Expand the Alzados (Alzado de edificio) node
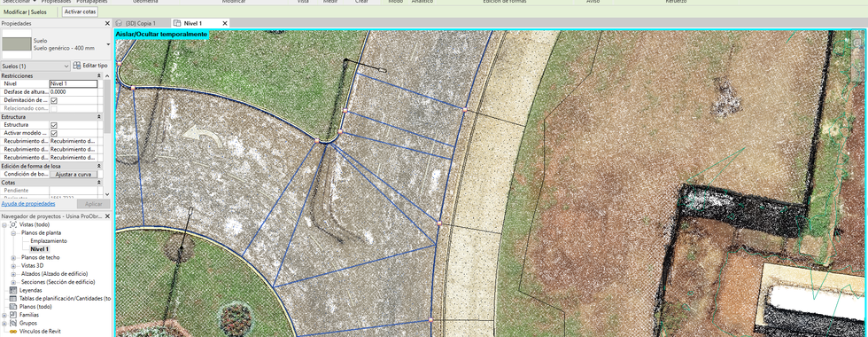Image resolution: width=868 pixels, height=337 pixels. pos(14,274)
